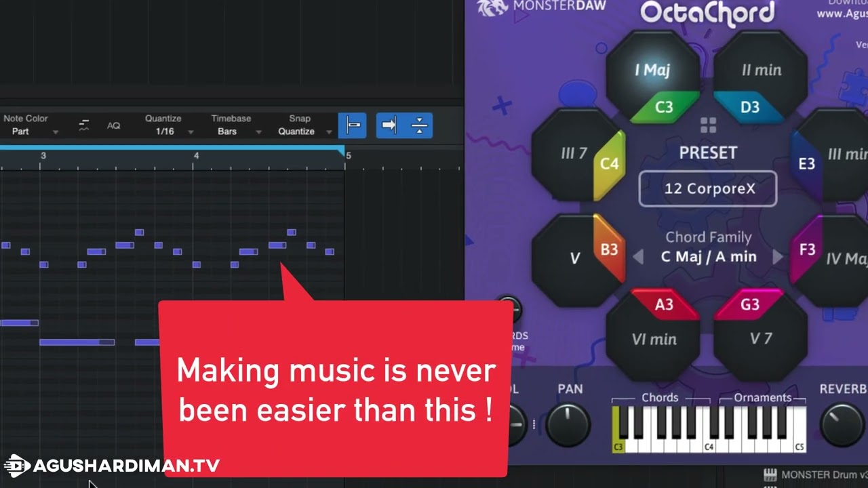
Task: Click bar 3 on the timeline ruler
Action: (43, 156)
